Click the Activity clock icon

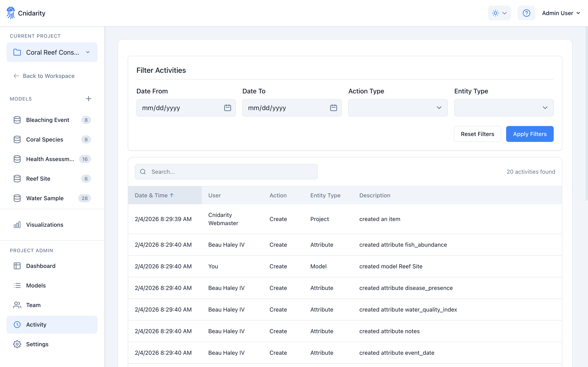pyautogui.click(x=17, y=325)
